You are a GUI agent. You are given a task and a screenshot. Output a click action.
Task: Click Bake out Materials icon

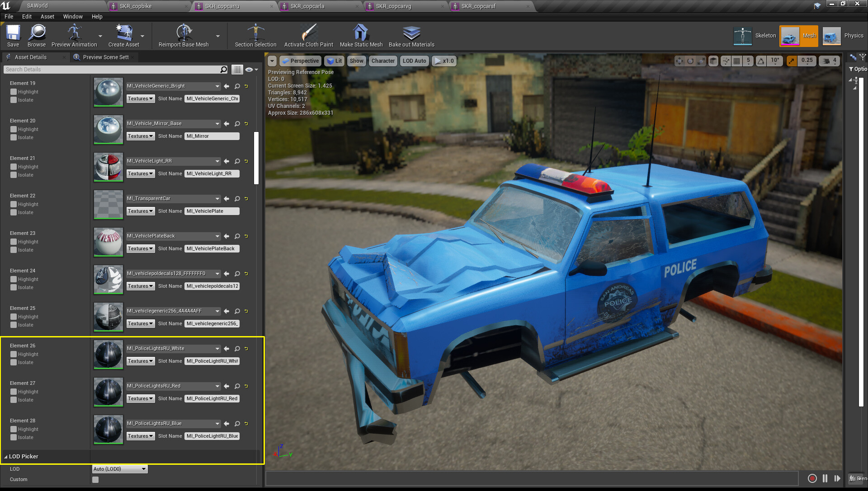click(411, 36)
